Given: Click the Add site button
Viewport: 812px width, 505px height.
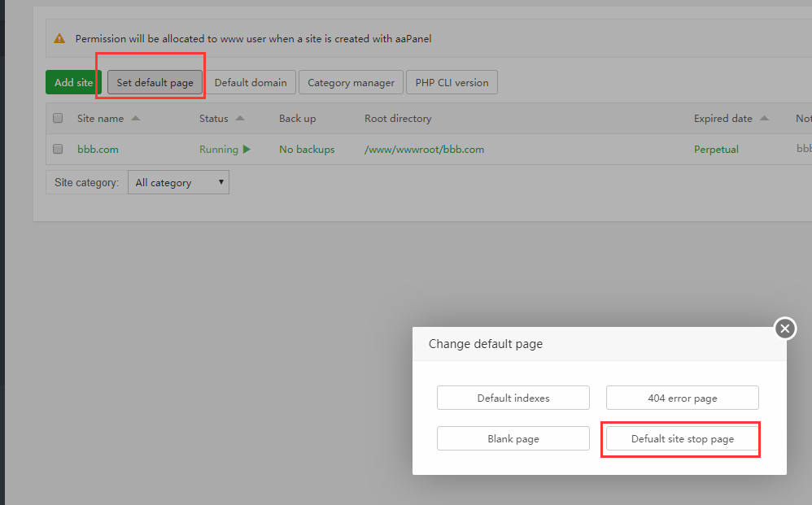Looking at the screenshot, I should 73,82.
